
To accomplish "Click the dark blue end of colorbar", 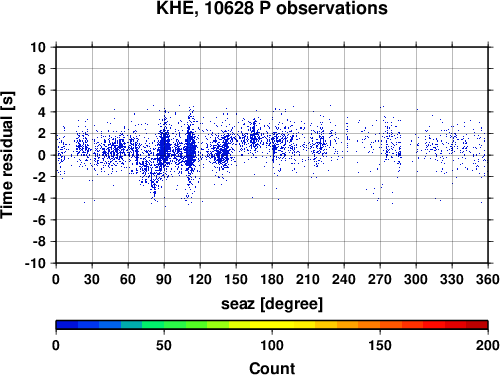I will (x=67, y=325).
